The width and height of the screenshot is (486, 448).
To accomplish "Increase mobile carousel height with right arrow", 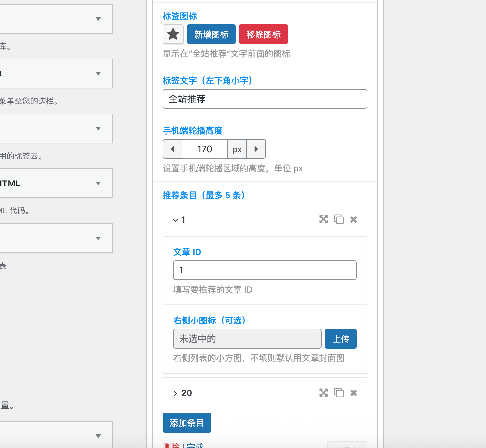I will tap(256, 149).
